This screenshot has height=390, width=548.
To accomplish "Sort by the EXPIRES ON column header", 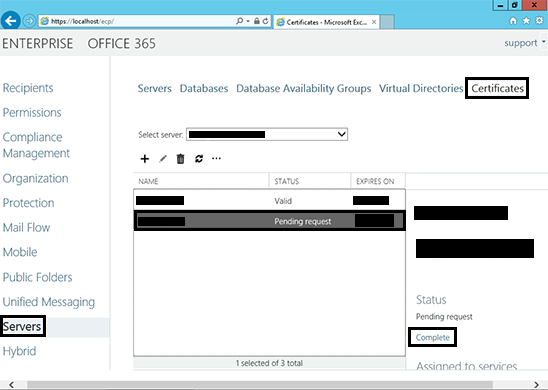I will click(x=375, y=181).
